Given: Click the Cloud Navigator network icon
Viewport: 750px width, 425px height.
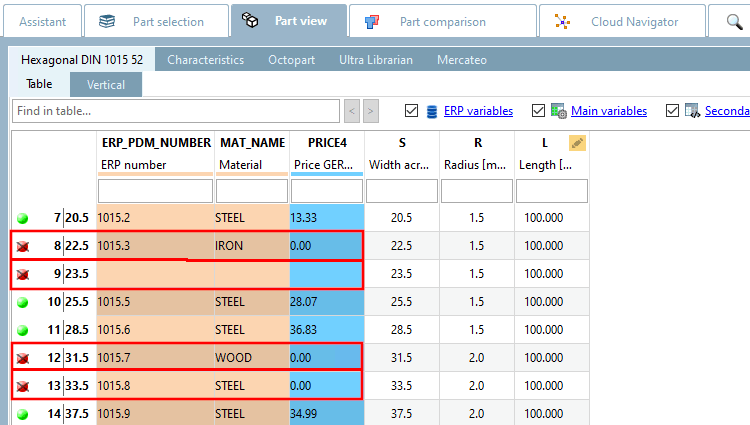Looking at the screenshot, I should click(563, 22).
